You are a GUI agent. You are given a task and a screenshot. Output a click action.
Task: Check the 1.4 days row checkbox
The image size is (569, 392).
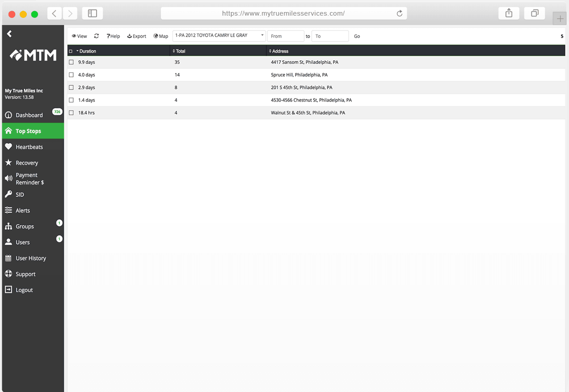(71, 100)
